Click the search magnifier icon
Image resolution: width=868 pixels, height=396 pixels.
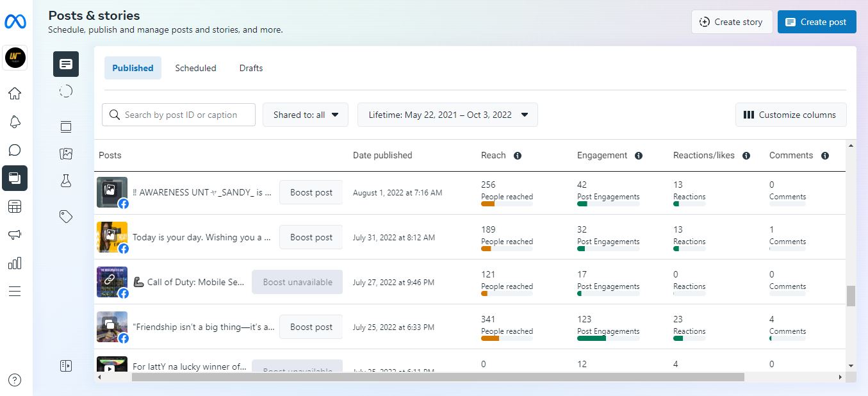point(115,115)
